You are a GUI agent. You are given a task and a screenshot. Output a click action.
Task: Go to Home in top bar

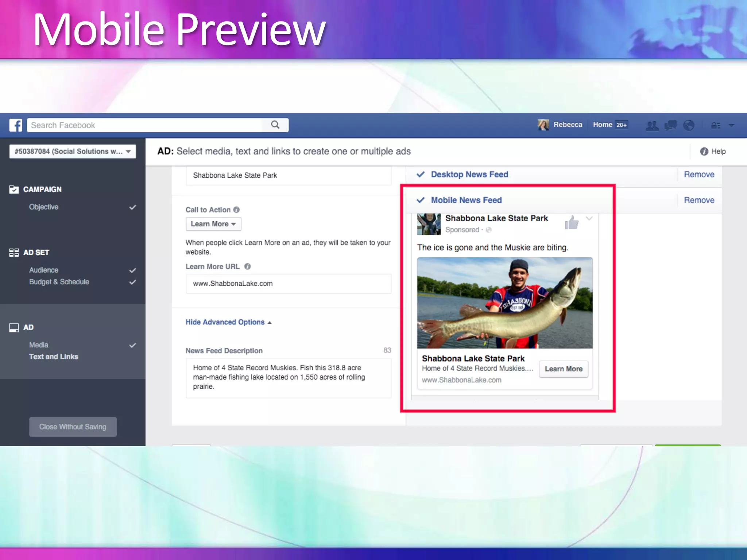click(603, 125)
